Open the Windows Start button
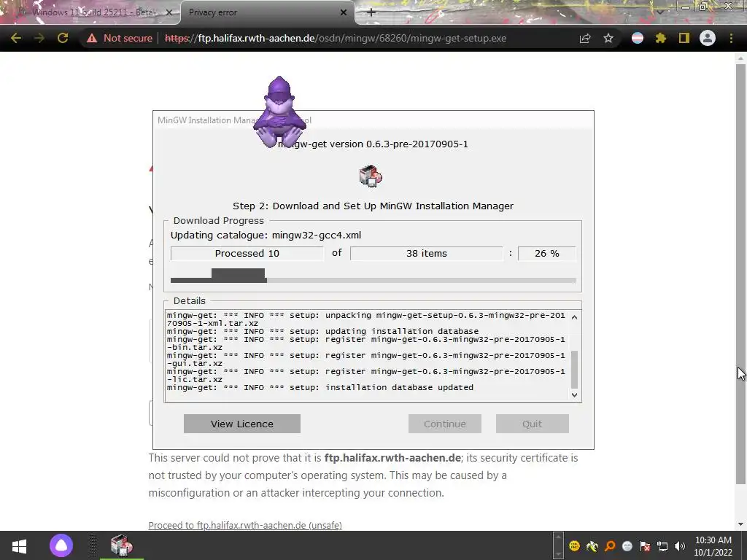Screen dimensions: 747x560 tap(19, 545)
